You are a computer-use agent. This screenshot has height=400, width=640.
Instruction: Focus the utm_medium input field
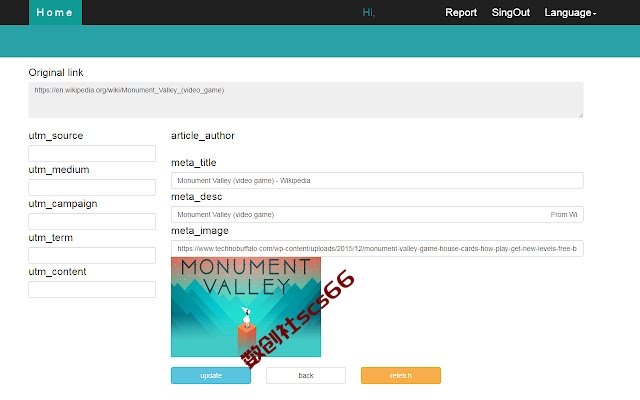tap(92, 187)
